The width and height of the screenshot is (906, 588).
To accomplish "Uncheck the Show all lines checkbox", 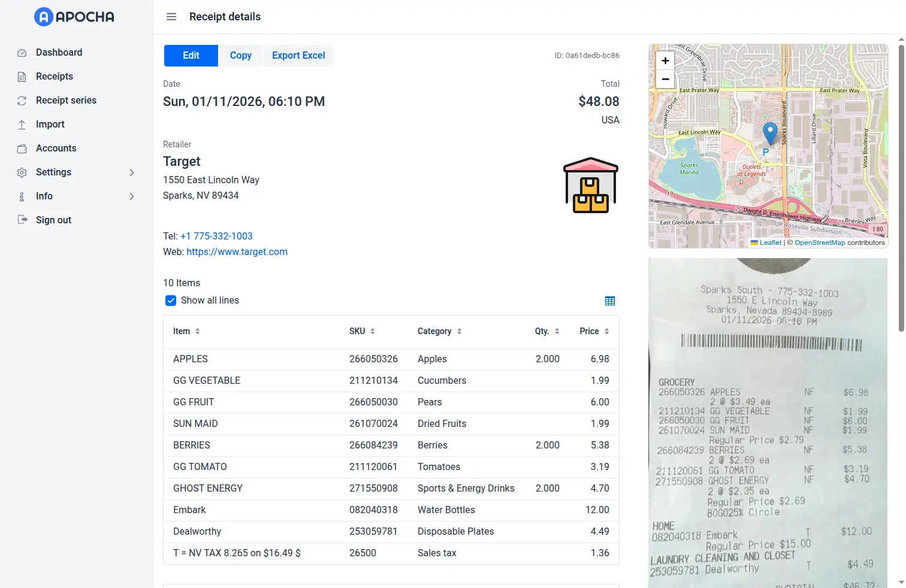I will tap(171, 300).
